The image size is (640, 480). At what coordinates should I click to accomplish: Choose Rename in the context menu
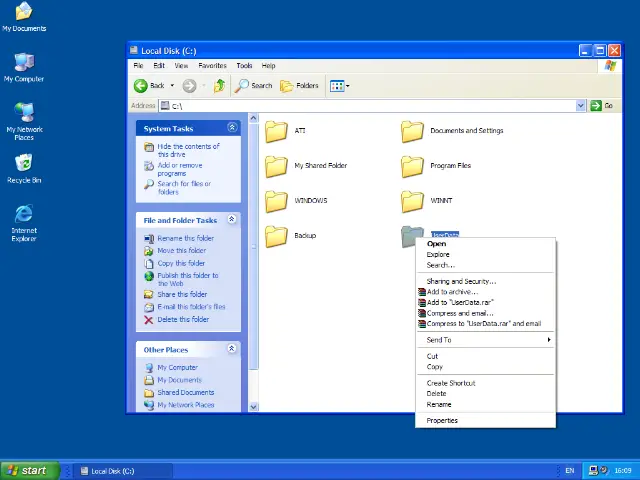485,404
